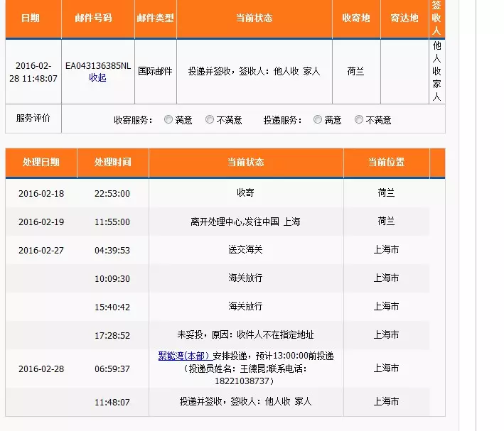Click time cell 10:09:30
Screen dimensions: 504x431
112,278
